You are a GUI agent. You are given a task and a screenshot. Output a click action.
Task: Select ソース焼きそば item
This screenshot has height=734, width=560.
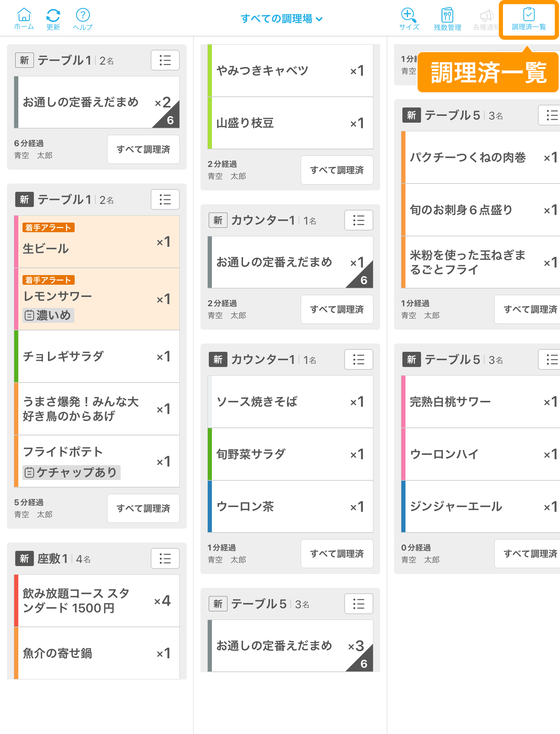click(290, 402)
